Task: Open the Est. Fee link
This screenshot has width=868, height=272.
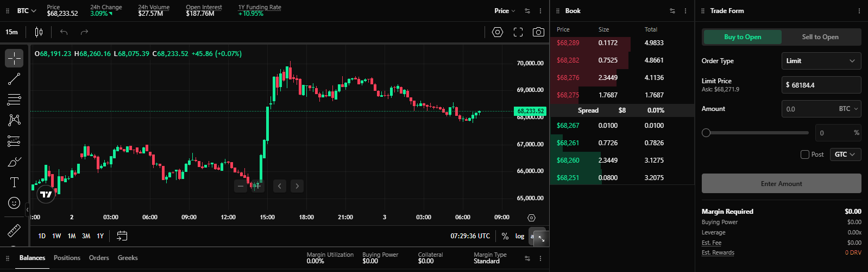Action: 711,243
